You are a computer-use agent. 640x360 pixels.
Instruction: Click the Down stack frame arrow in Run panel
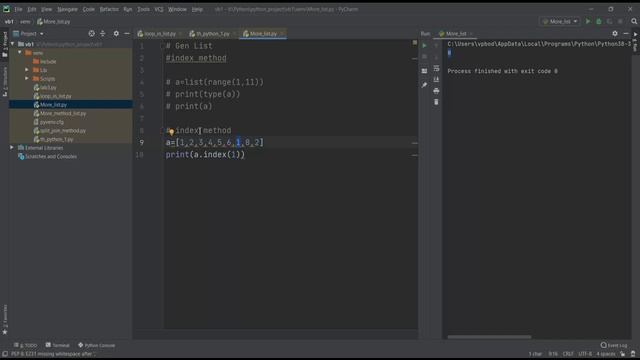point(436,57)
